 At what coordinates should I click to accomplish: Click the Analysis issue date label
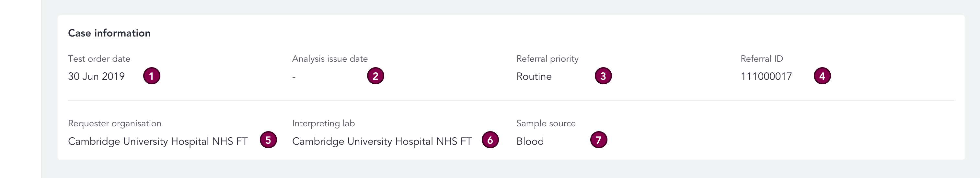(x=330, y=59)
